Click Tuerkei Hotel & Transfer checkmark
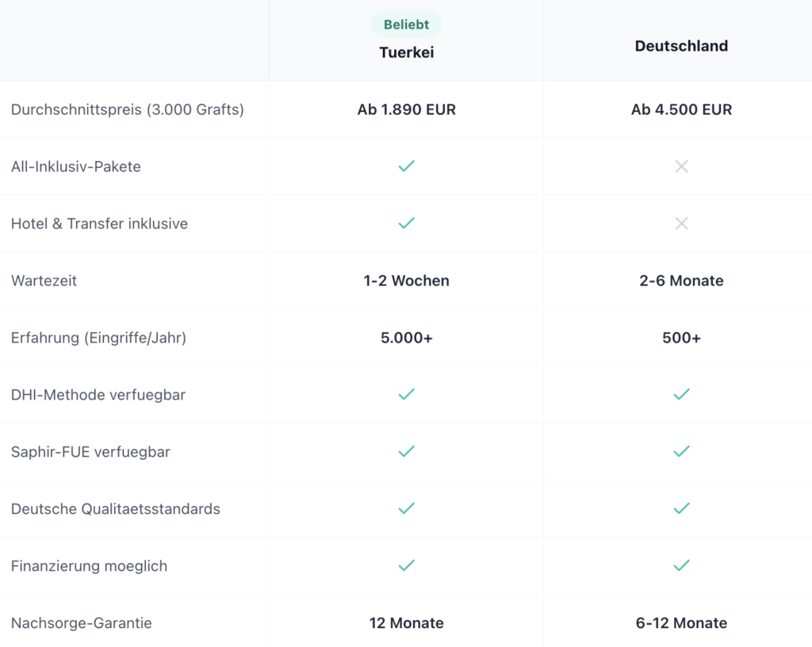 point(406,224)
